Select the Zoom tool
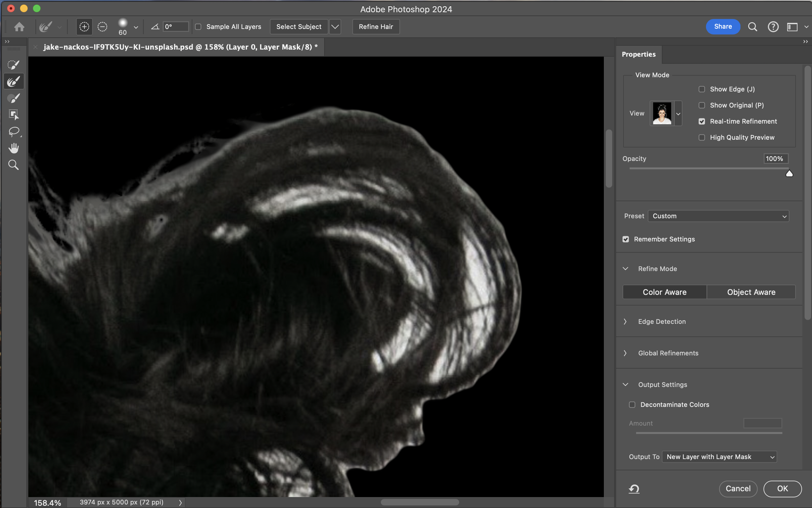Viewport: 812px width, 508px height. 14,165
